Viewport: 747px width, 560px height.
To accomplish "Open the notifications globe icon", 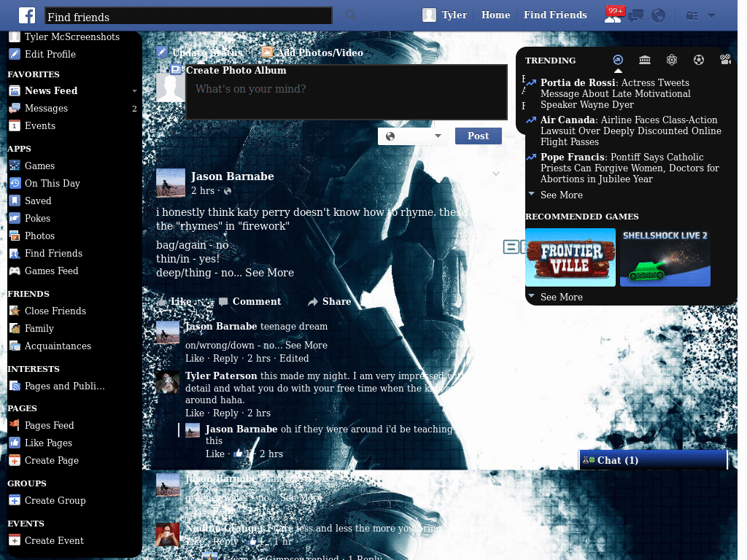I will click(659, 16).
